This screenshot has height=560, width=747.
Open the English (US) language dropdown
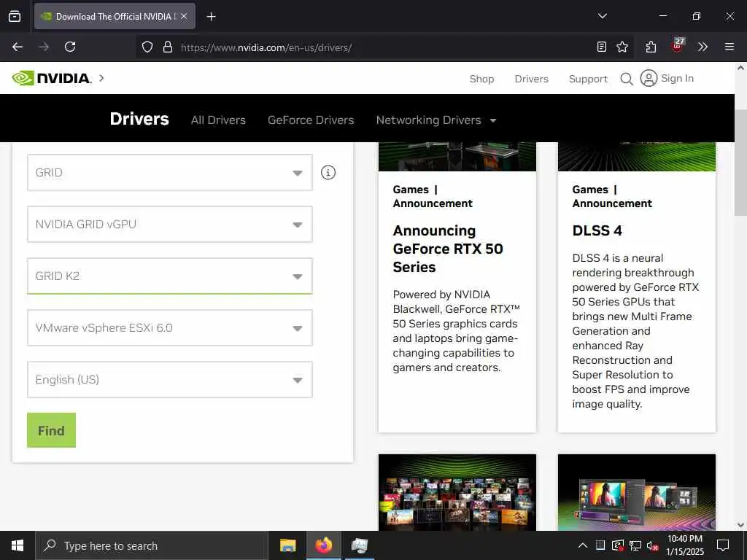tap(169, 379)
